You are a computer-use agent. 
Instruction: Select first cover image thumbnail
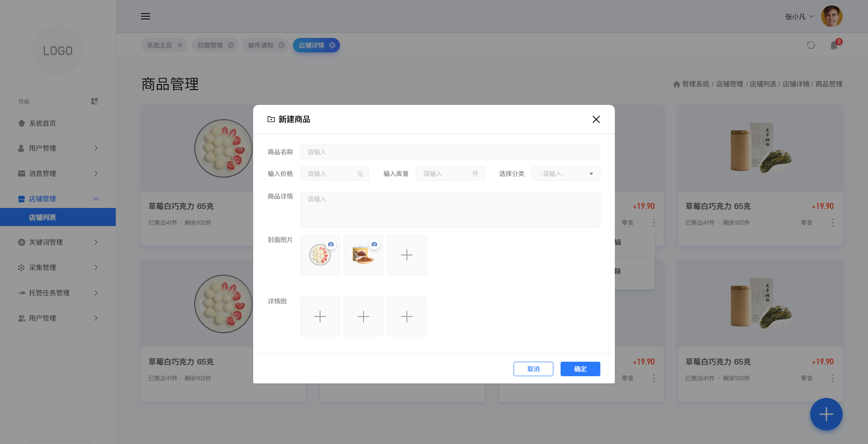320,255
